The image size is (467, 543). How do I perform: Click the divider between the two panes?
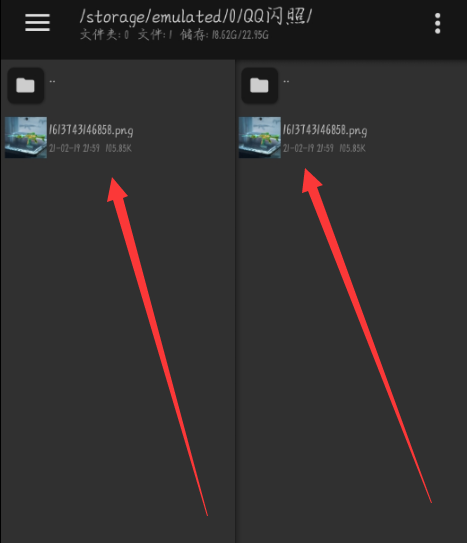[x=235, y=301]
